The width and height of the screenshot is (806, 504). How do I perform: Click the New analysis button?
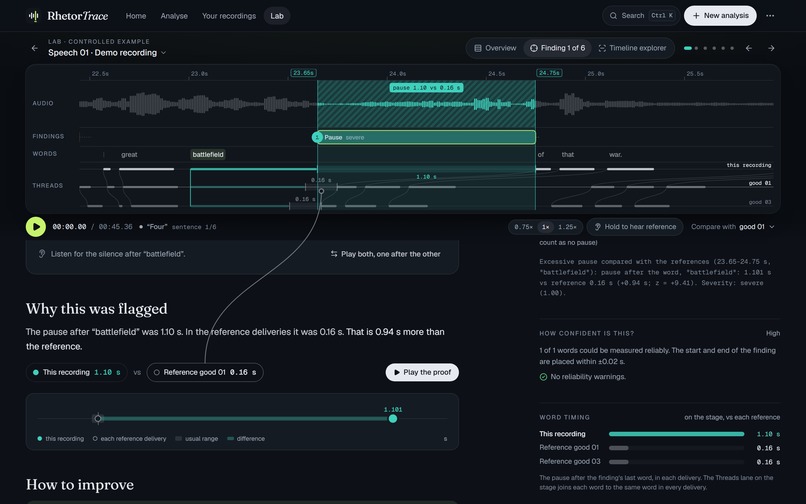(x=720, y=16)
